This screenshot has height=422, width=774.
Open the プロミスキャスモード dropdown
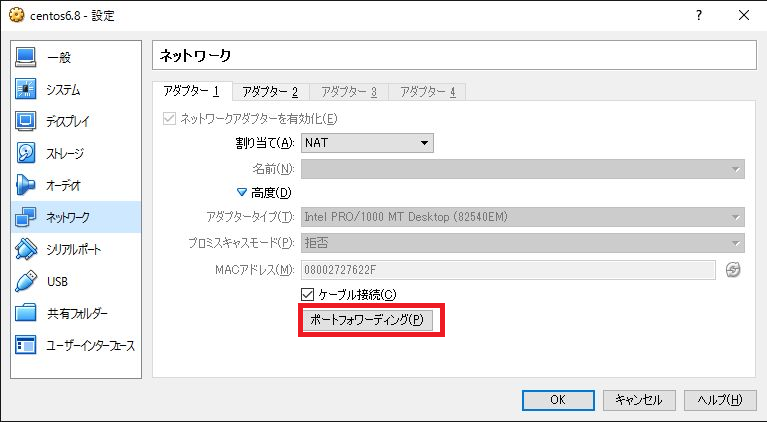tap(523, 243)
